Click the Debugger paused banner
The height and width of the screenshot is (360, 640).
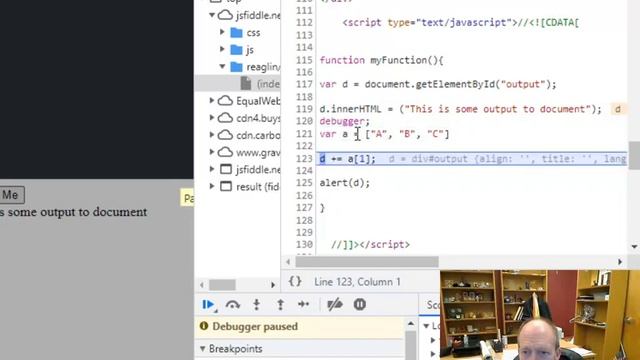[x=299, y=327]
